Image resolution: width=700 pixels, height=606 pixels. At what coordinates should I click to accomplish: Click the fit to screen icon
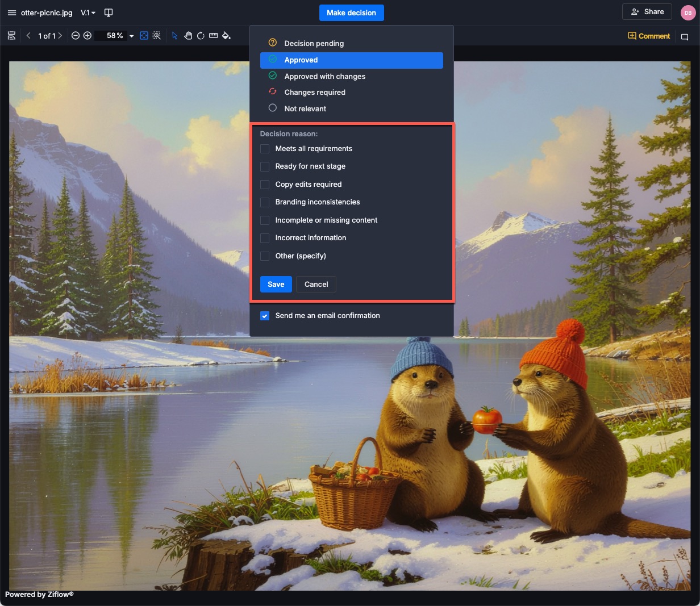pyautogui.click(x=144, y=36)
